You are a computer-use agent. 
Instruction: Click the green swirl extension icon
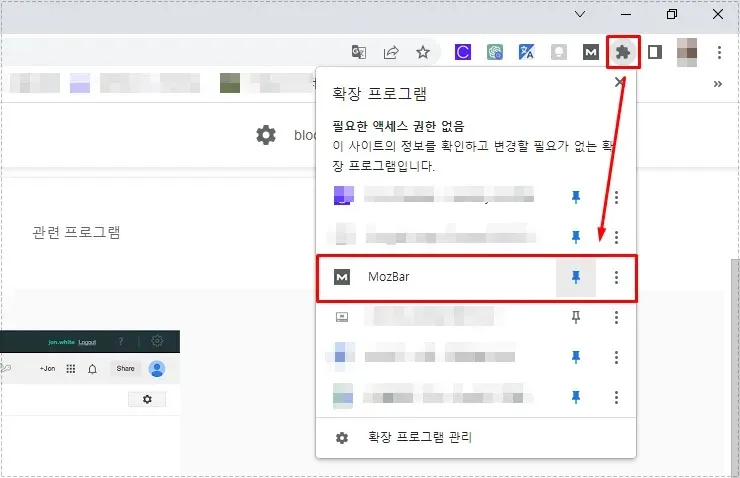click(495, 52)
